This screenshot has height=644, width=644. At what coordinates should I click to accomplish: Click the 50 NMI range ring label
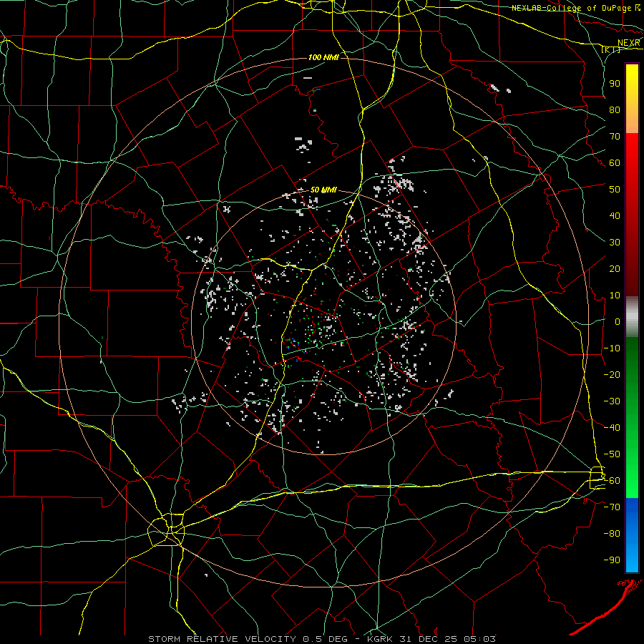(x=323, y=190)
